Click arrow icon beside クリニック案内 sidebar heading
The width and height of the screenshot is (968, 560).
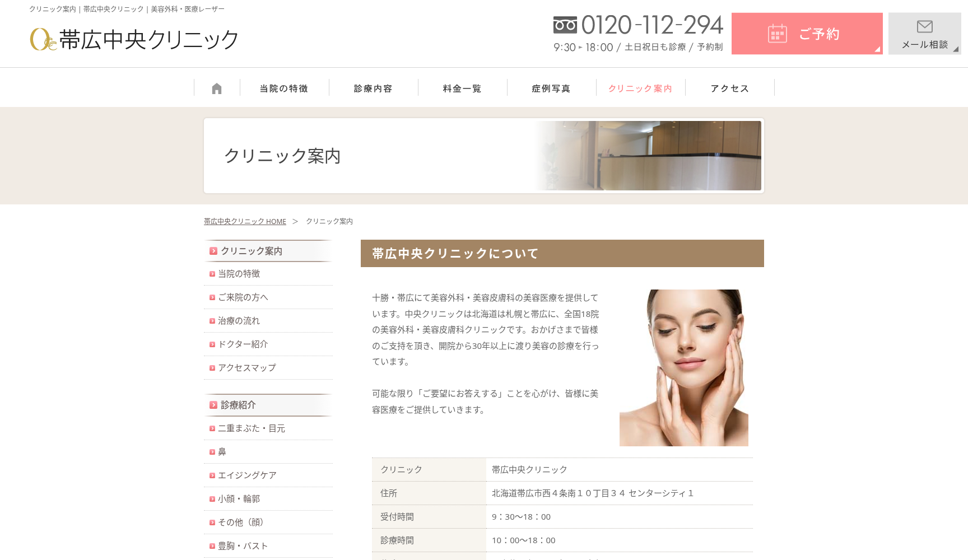pyautogui.click(x=213, y=251)
